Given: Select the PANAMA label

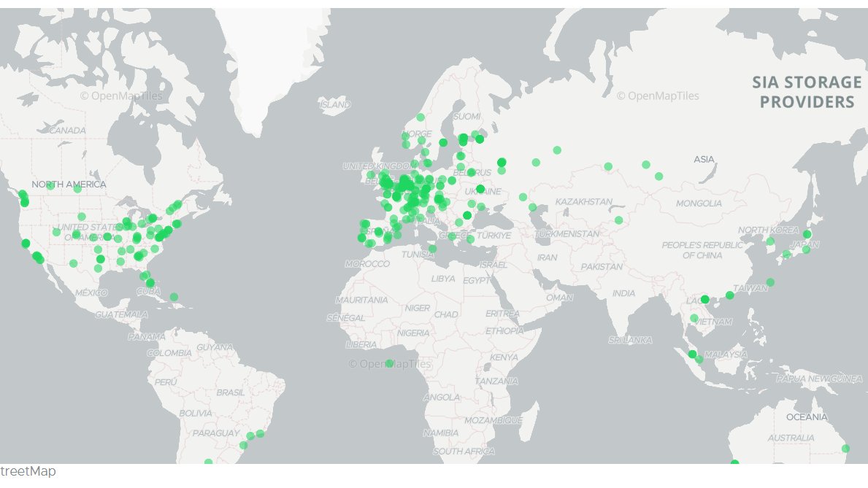Looking at the screenshot, I should click(x=146, y=337).
